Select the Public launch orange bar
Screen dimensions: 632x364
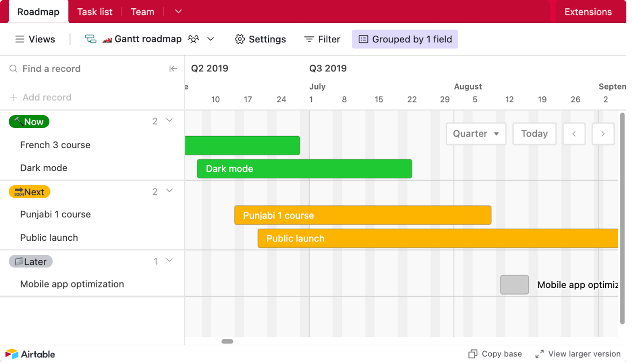pyautogui.click(x=438, y=238)
